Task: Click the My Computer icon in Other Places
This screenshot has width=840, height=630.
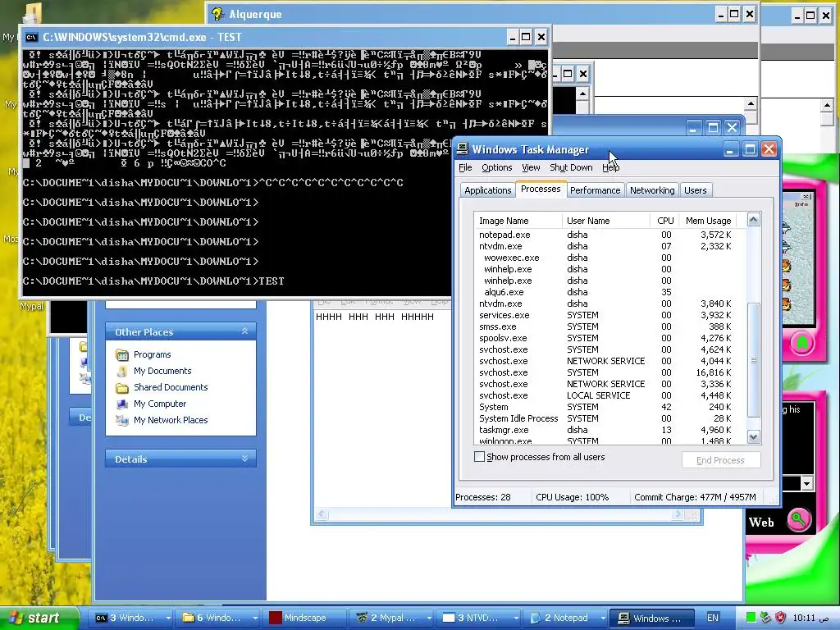Action: click(x=122, y=404)
